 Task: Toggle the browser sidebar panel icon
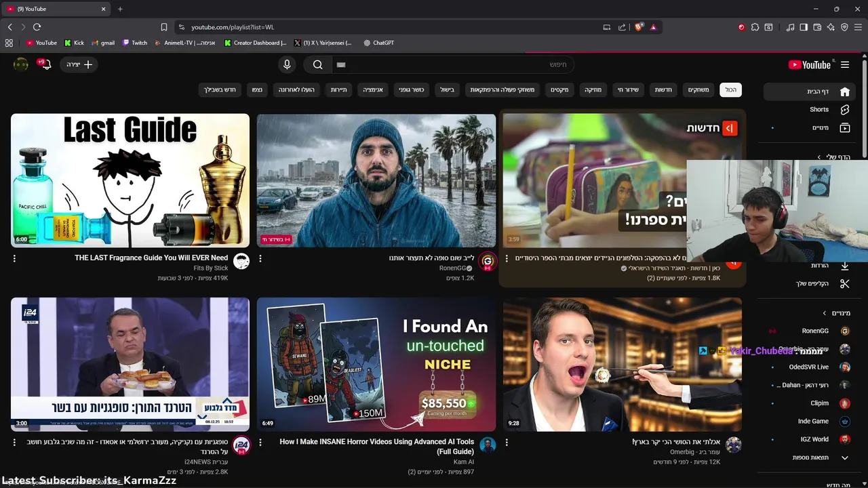tap(804, 27)
